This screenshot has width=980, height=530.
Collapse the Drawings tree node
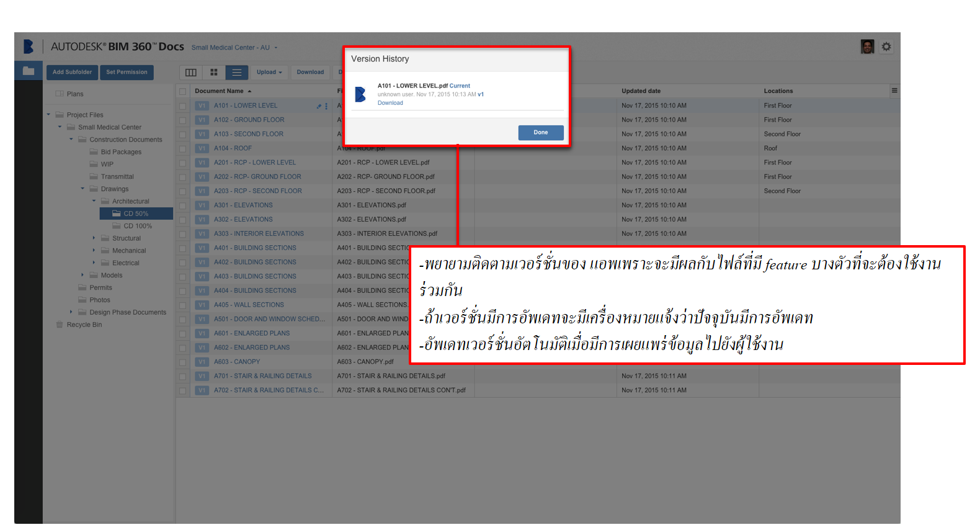pos(82,189)
